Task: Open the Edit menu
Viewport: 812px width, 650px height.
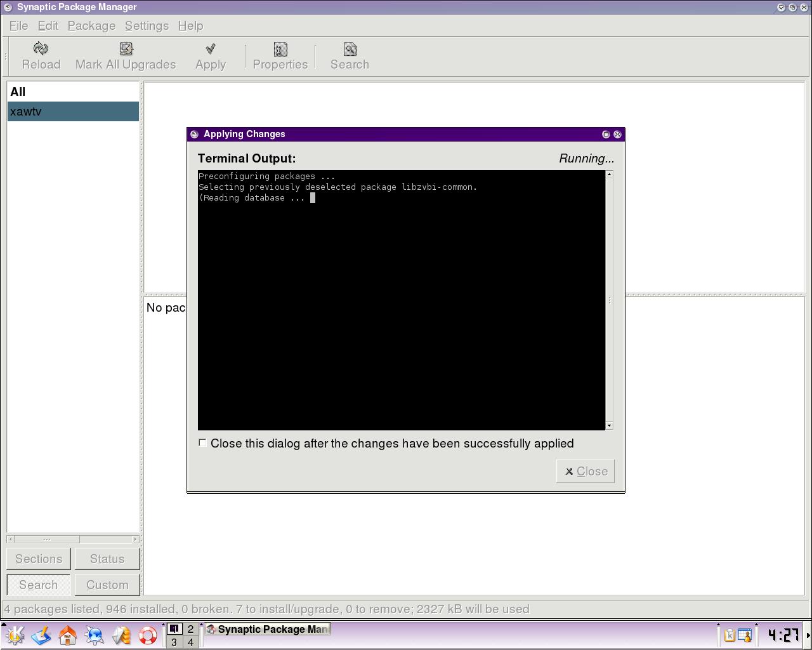Action: [x=48, y=26]
